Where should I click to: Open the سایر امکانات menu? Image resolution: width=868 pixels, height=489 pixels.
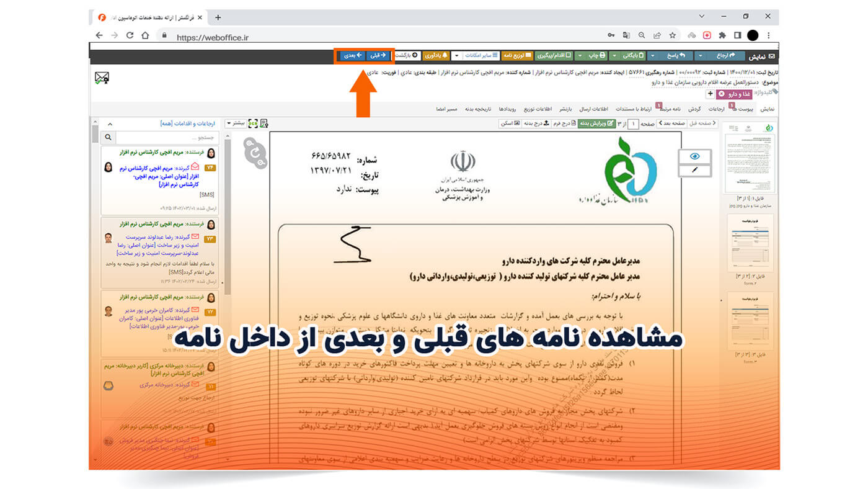(480, 55)
